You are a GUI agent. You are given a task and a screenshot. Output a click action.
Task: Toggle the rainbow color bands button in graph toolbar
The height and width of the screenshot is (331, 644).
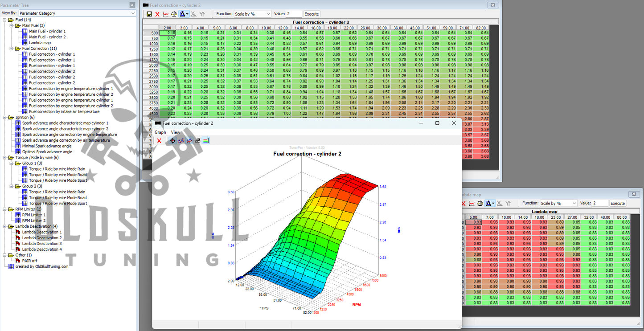tap(205, 141)
